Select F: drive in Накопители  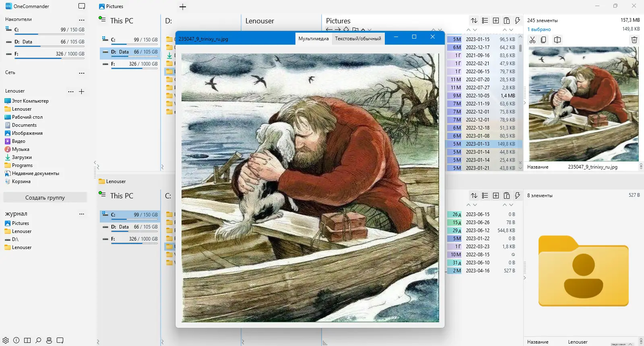pos(45,54)
